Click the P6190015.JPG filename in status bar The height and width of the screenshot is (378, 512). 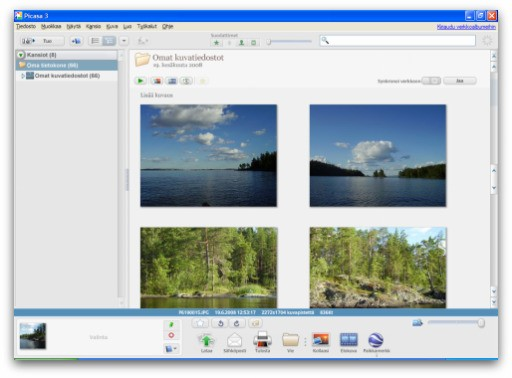tap(194, 313)
